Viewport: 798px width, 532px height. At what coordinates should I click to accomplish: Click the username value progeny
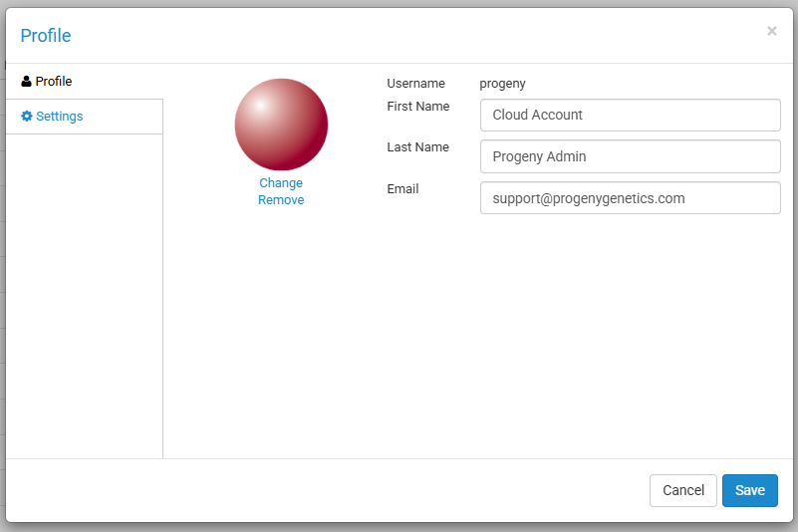(x=502, y=84)
